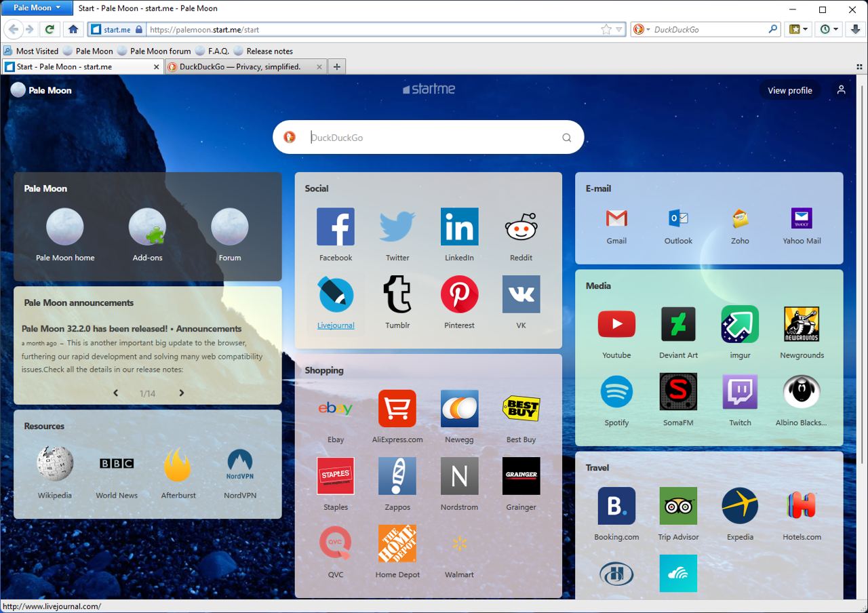Click the Albino Blacksheep icon
Screen dimensions: 868x613
pyautogui.click(x=802, y=391)
